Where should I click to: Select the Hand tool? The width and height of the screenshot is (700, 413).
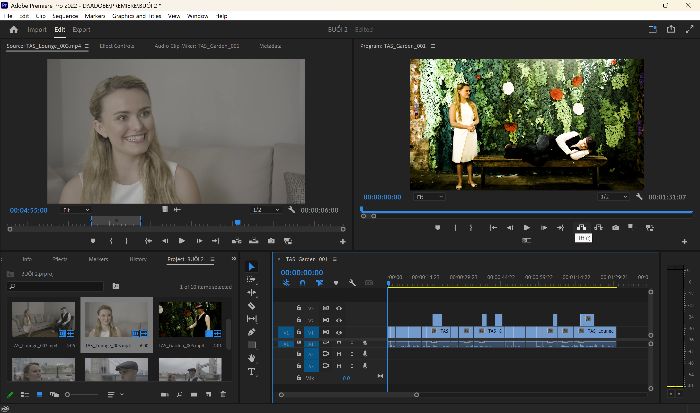pos(251,358)
